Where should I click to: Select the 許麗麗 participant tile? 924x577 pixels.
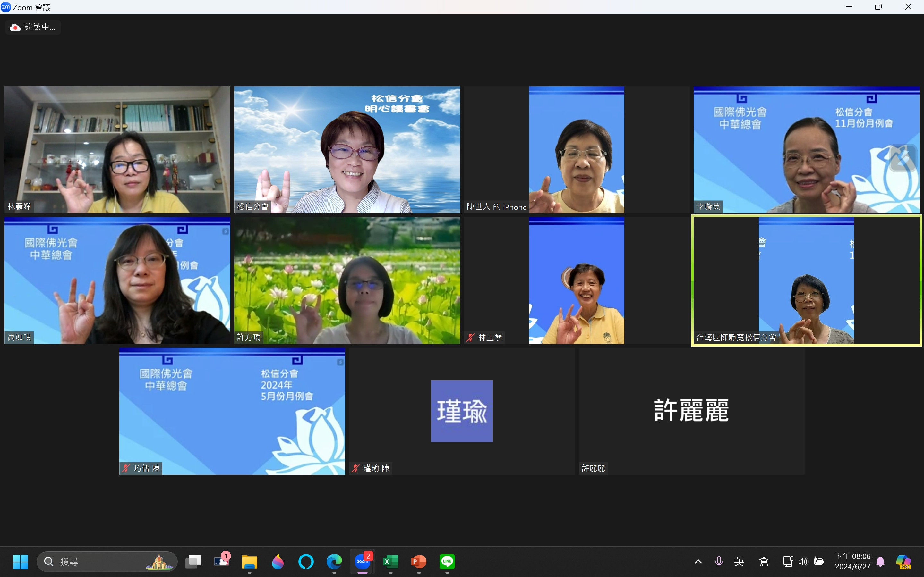pos(691,411)
